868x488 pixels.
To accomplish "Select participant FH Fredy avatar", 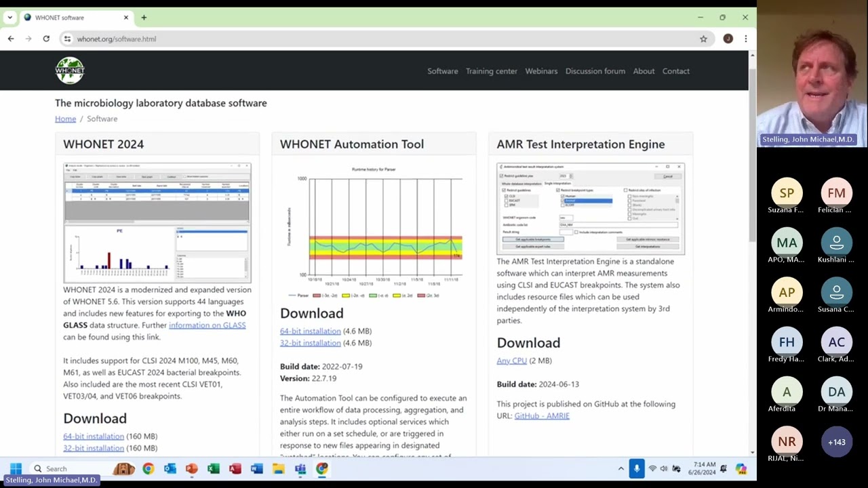I will [787, 342].
